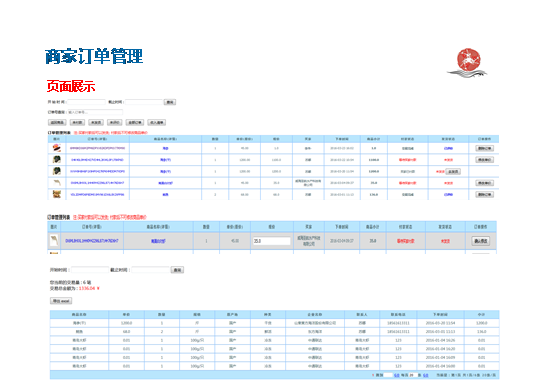
Task: Focus the order number search input
Action: (x=95, y=112)
